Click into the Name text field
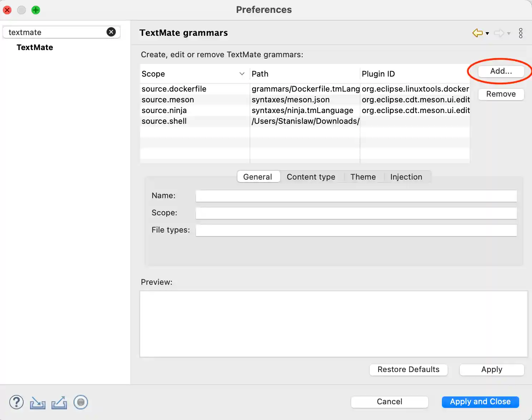532x420 pixels. [356, 196]
